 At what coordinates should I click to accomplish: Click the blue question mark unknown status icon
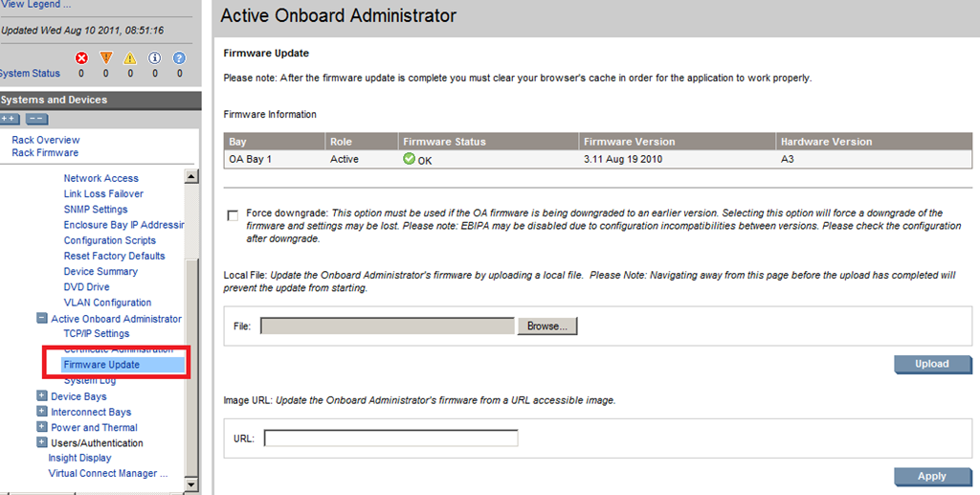click(x=179, y=57)
